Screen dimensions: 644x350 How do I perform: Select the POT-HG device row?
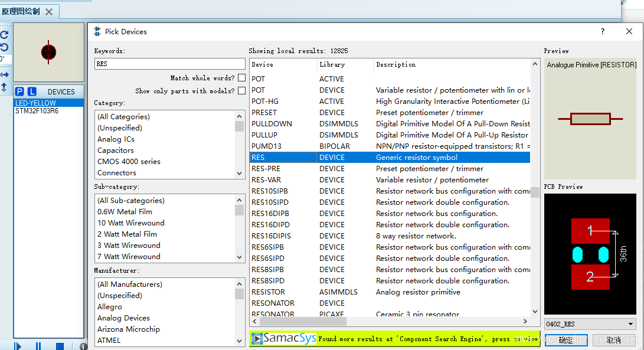coord(390,101)
